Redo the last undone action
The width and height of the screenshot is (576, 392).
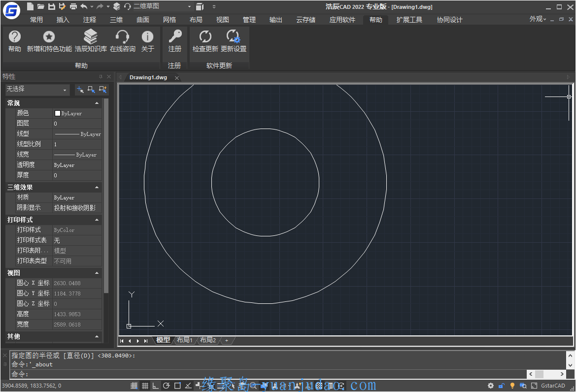100,6
